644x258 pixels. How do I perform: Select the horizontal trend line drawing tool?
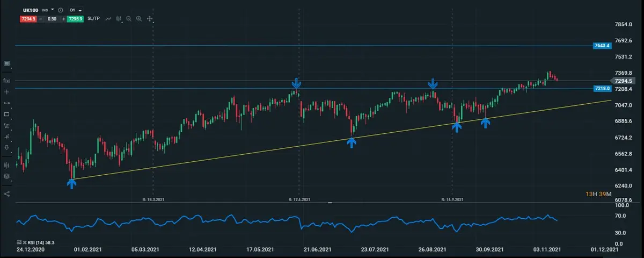7,103
